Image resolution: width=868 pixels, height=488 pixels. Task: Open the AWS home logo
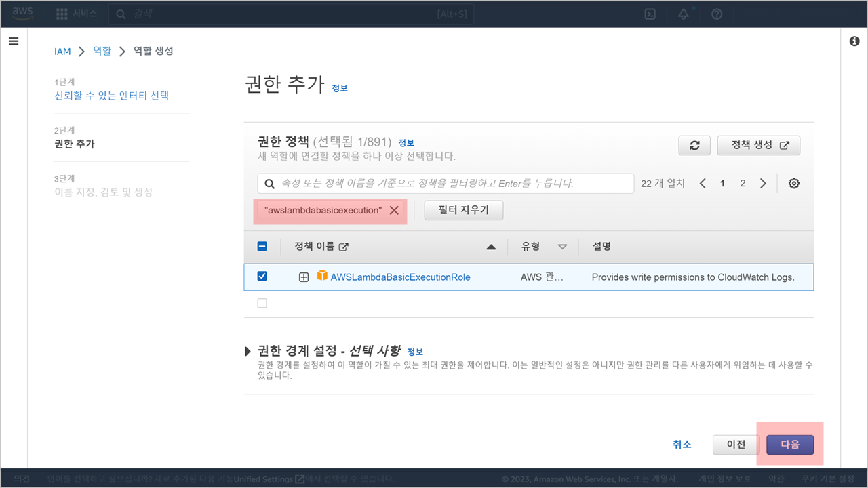tap(23, 14)
